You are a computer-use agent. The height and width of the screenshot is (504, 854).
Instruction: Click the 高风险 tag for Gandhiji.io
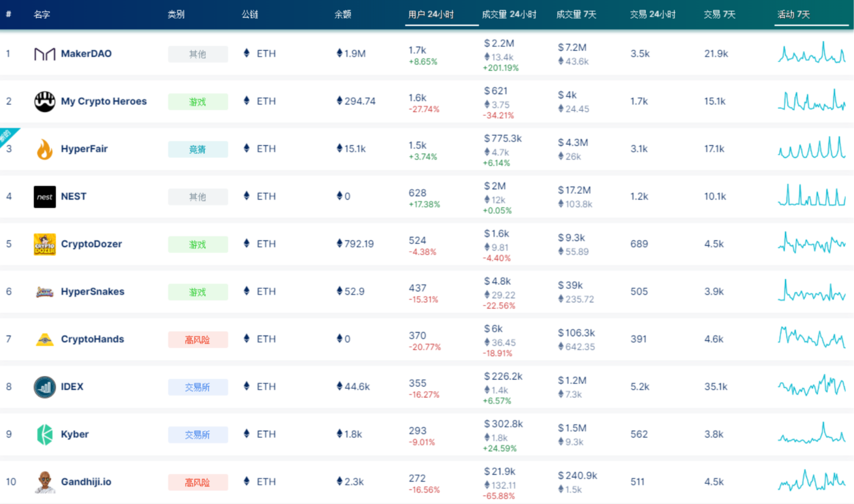pos(198,482)
